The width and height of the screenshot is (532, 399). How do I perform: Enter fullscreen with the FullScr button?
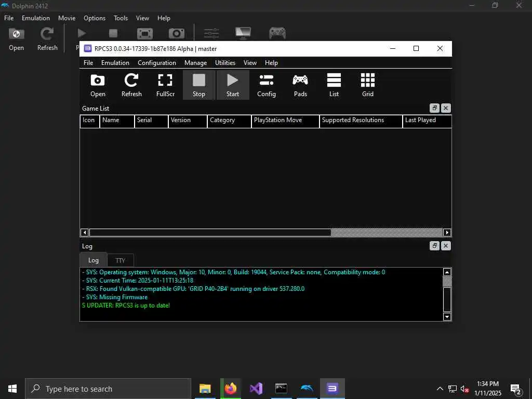165,85
